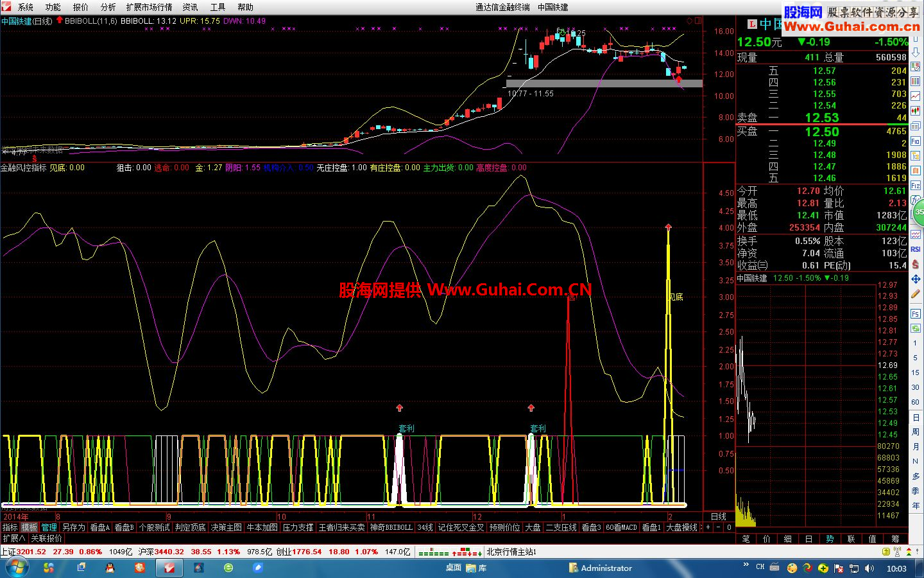The height and width of the screenshot is (578, 924).
Task: Switch to the 势 tab below tick chart
Action: [830, 538]
